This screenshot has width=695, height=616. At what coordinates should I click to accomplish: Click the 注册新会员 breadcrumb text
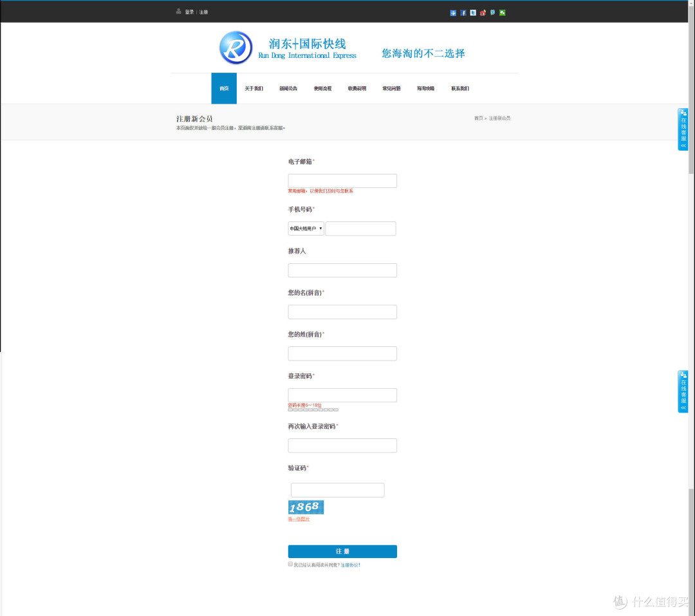[x=499, y=118]
